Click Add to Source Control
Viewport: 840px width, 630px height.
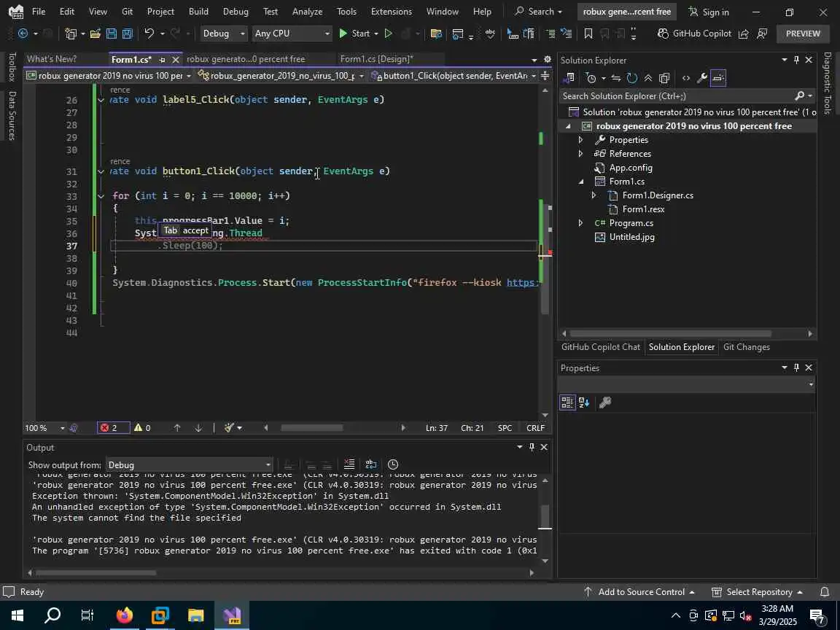(x=639, y=592)
